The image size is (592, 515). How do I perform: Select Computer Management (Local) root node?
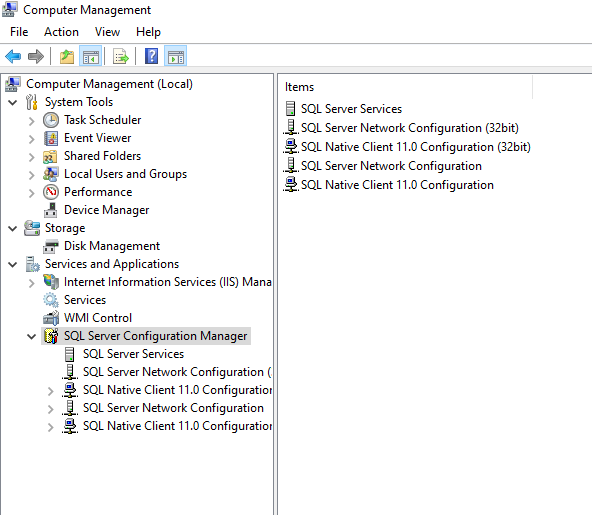pyautogui.click(x=109, y=84)
